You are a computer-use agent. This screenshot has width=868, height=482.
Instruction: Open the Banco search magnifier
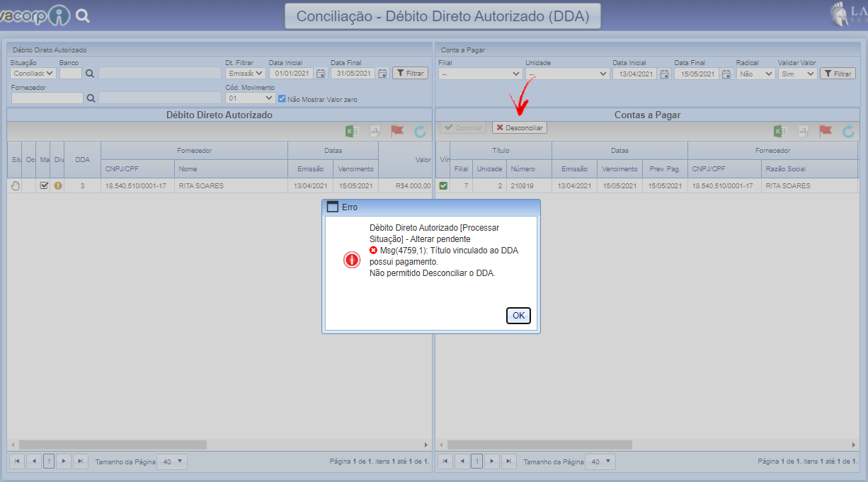(90, 73)
